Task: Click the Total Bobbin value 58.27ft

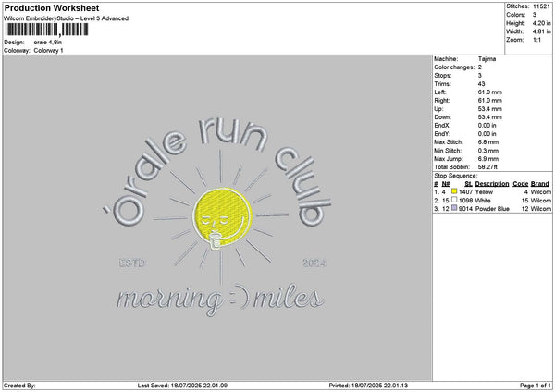Action: [487, 167]
